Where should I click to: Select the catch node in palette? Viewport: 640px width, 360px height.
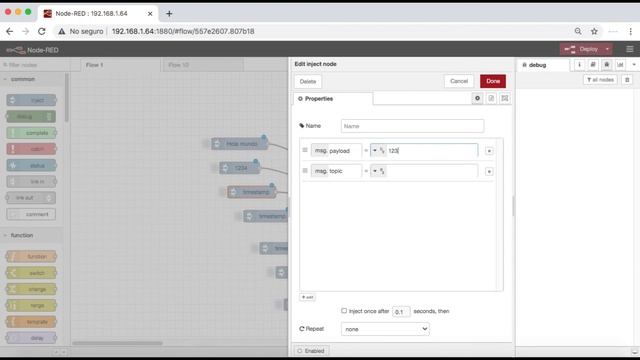[31, 149]
